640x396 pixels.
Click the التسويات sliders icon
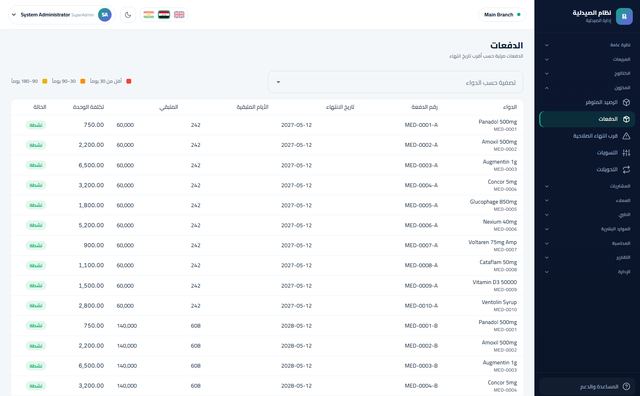626,153
